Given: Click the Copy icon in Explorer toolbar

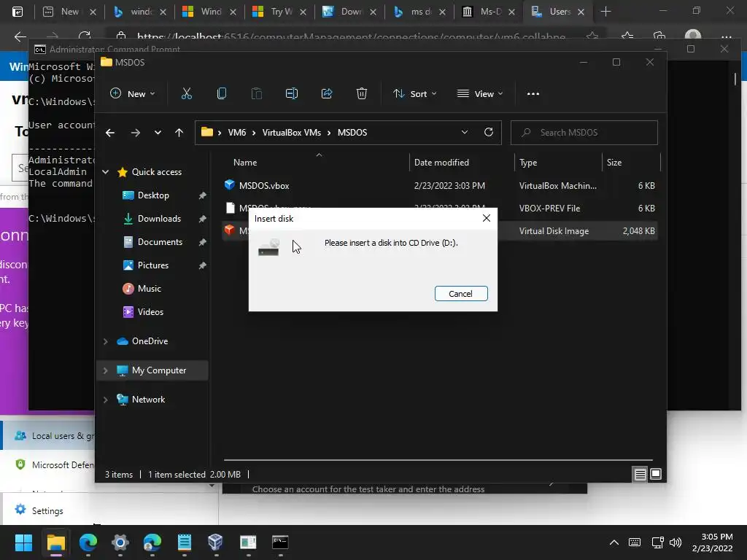Looking at the screenshot, I should tap(222, 94).
